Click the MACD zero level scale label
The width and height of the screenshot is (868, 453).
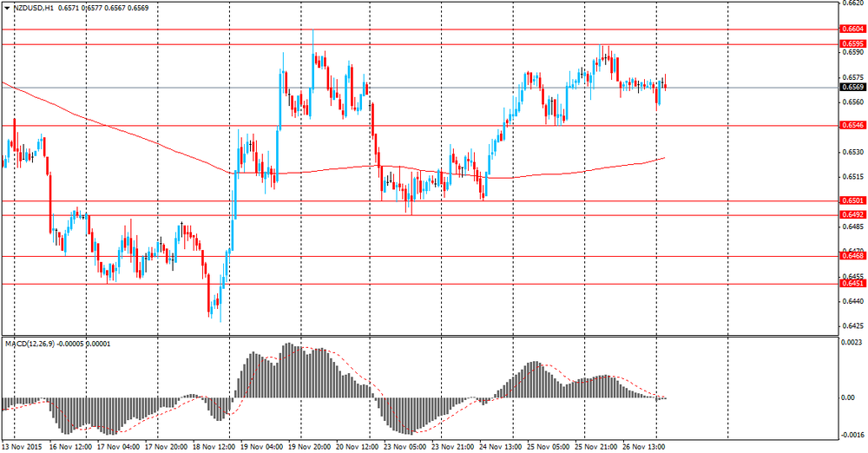click(848, 397)
